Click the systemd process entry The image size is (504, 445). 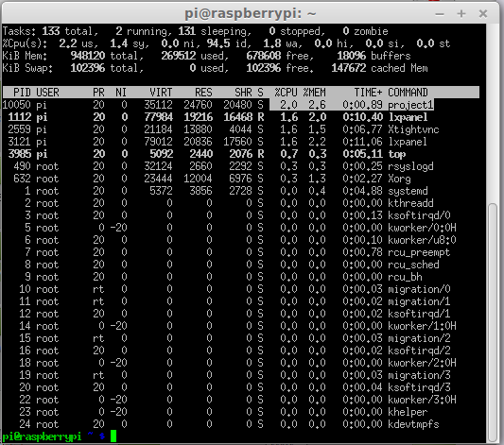click(408, 191)
